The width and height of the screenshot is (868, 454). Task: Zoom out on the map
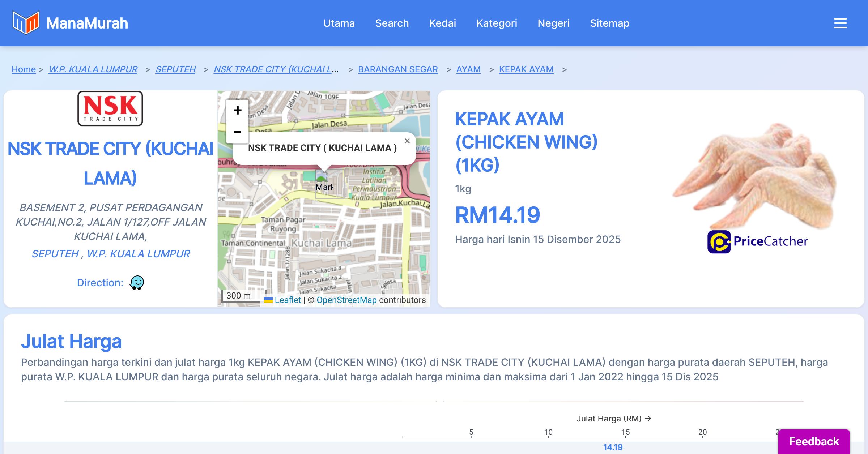(x=237, y=132)
